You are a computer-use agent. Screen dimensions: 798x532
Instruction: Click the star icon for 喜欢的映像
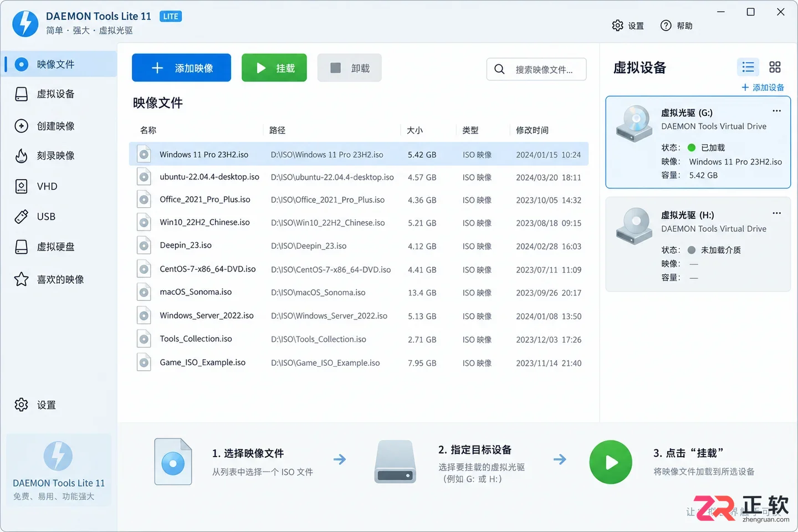22,279
